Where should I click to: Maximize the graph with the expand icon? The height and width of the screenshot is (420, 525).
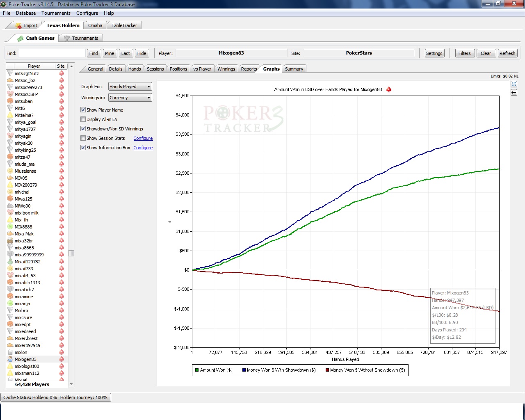click(514, 84)
